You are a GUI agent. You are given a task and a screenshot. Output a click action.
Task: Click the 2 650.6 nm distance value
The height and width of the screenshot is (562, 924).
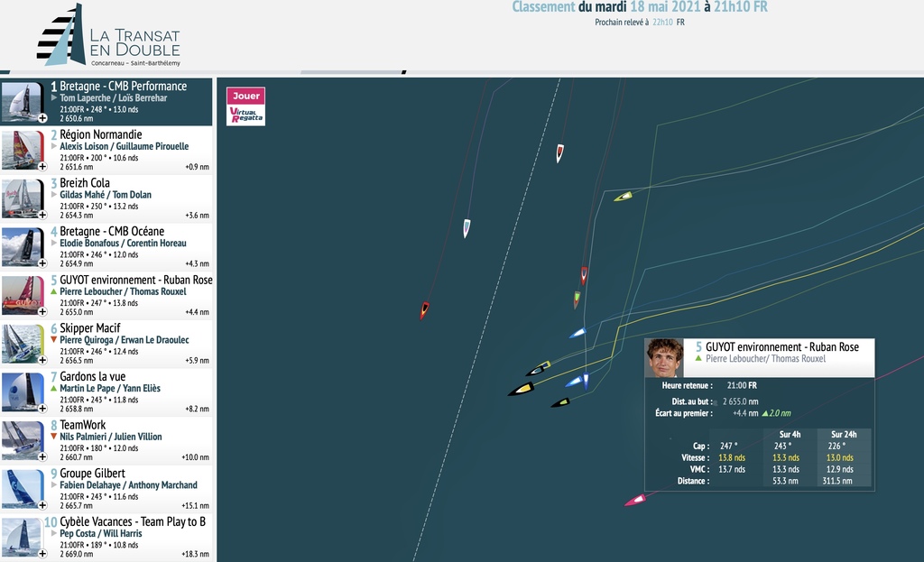(76, 118)
